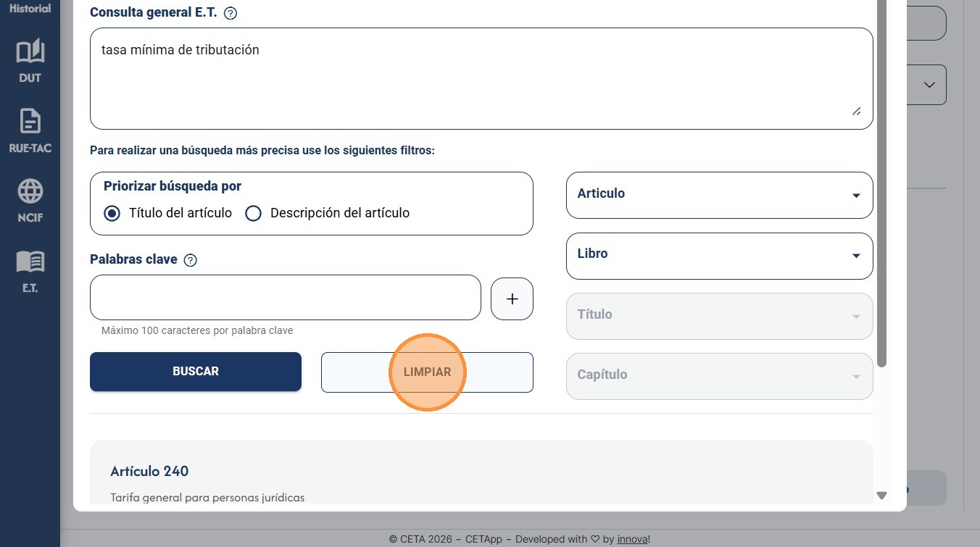Image resolution: width=980 pixels, height=547 pixels.
Task: Click the modal vertical scrollbar thumb
Action: pos(881,181)
